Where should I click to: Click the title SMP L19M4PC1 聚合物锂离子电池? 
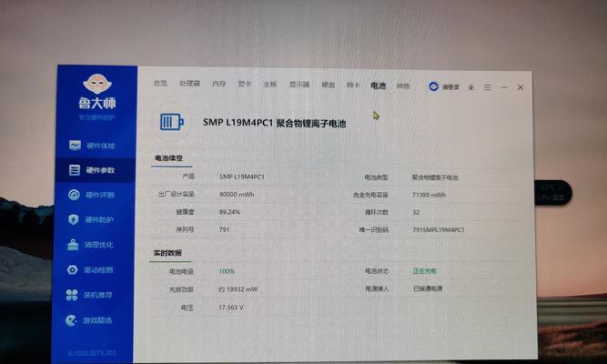click(x=275, y=123)
